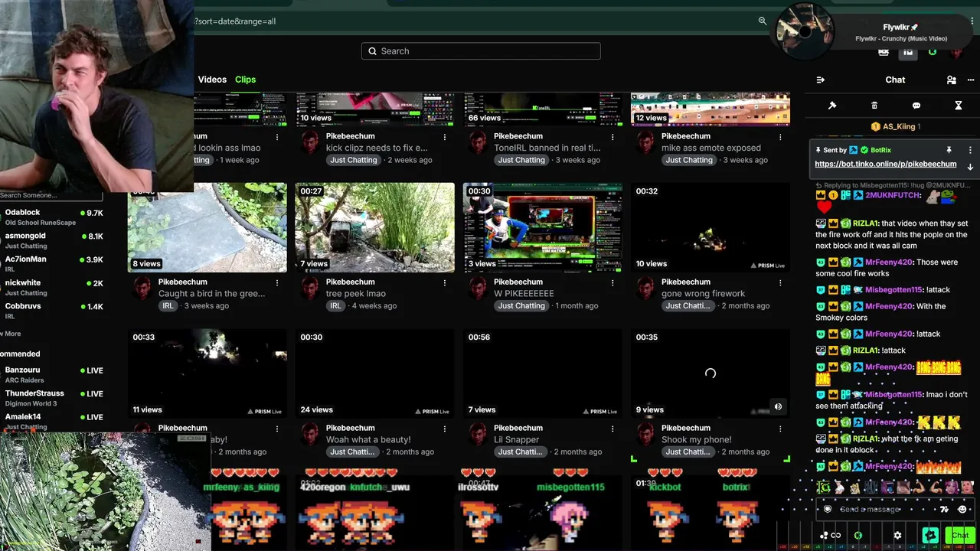Click the trash can icon to clear chat
The image size is (980, 551).
click(874, 106)
